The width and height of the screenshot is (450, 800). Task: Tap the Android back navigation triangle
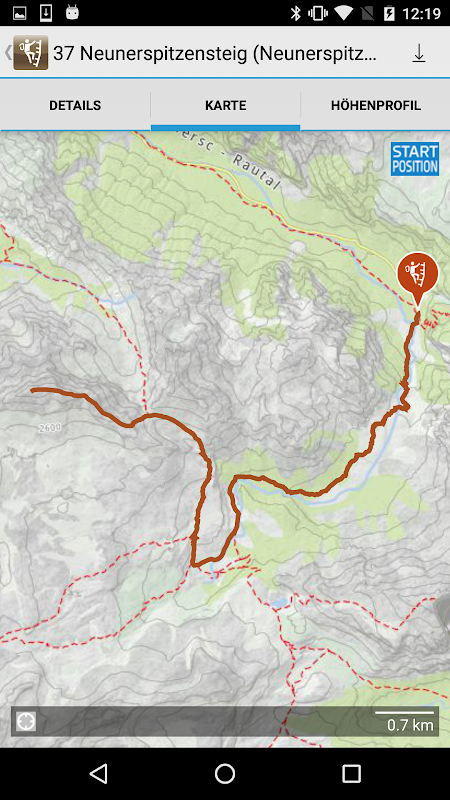pos(98,773)
